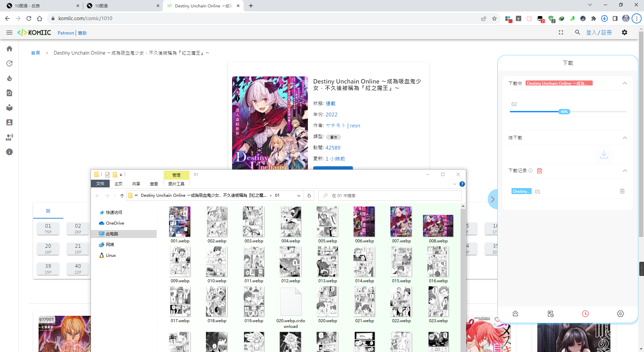Open the authors sidebar icon
The height and width of the screenshot is (352, 644).
9,122
